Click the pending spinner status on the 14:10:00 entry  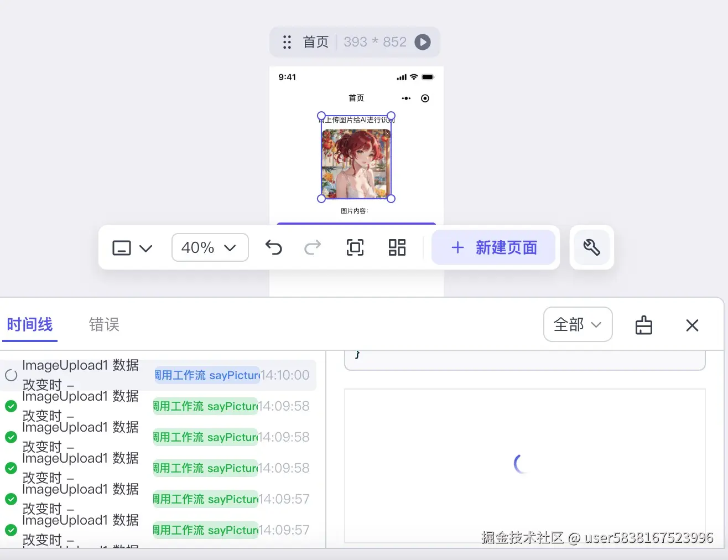click(11, 375)
